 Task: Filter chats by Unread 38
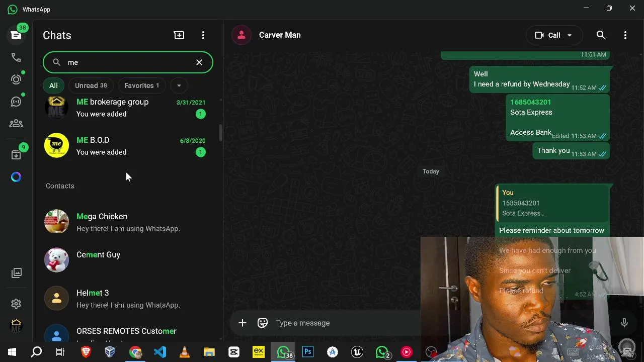tap(91, 85)
